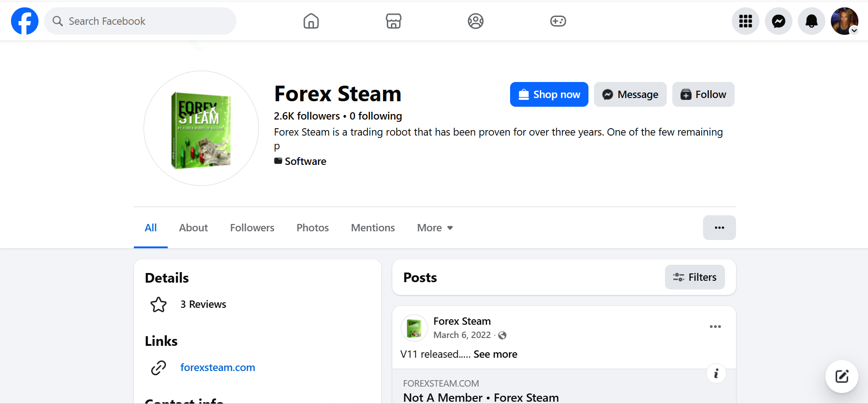Open the Marketplace icon

(x=394, y=21)
